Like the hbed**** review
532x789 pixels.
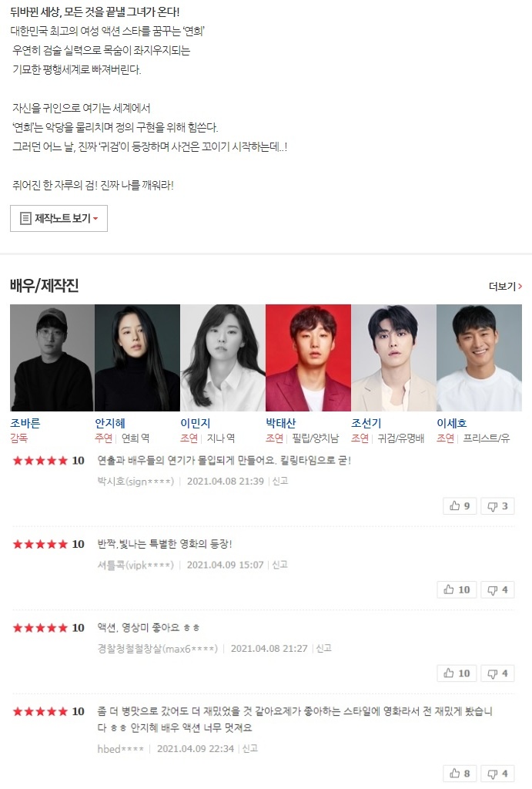460,773
